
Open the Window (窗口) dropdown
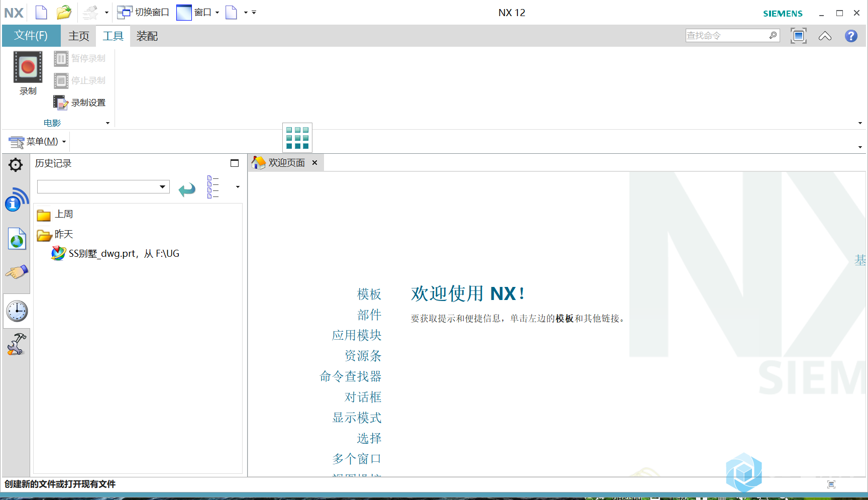click(x=198, y=12)
